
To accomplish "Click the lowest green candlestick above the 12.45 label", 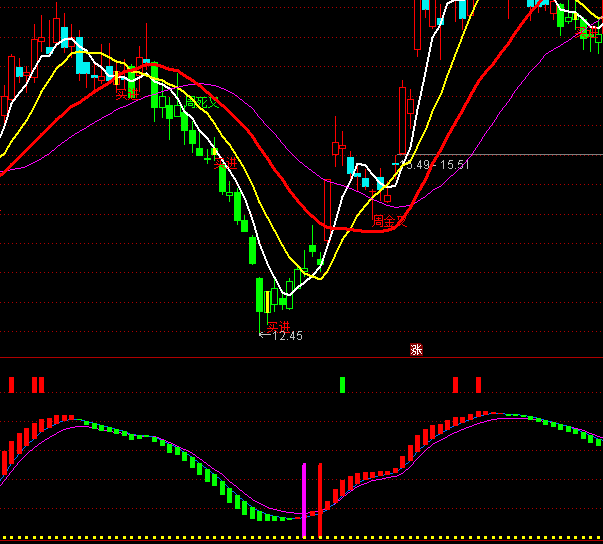I will tap(260, 295).
